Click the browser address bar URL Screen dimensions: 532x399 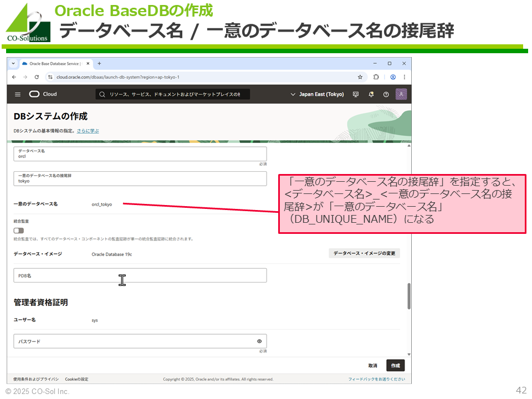point(118,77)
